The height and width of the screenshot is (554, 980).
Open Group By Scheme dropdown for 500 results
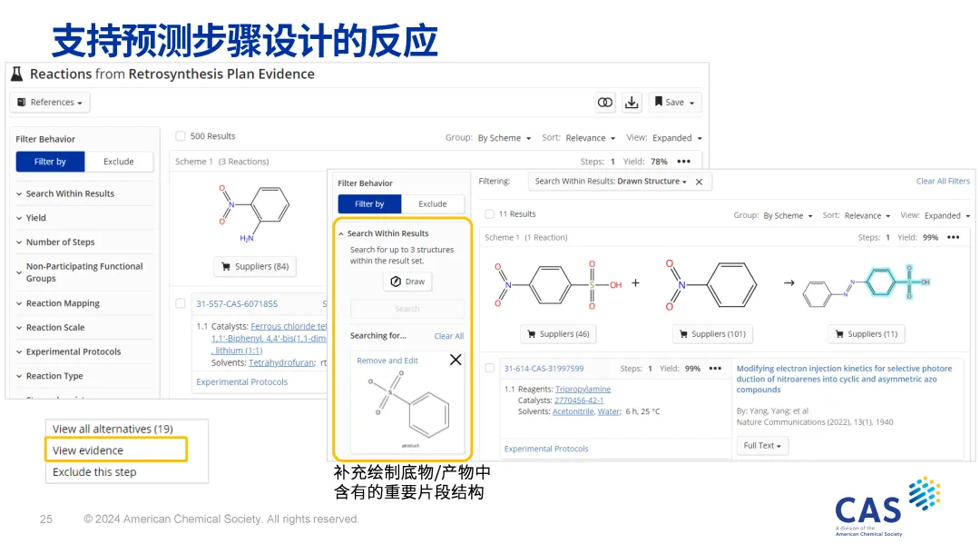tap(505, 138)
